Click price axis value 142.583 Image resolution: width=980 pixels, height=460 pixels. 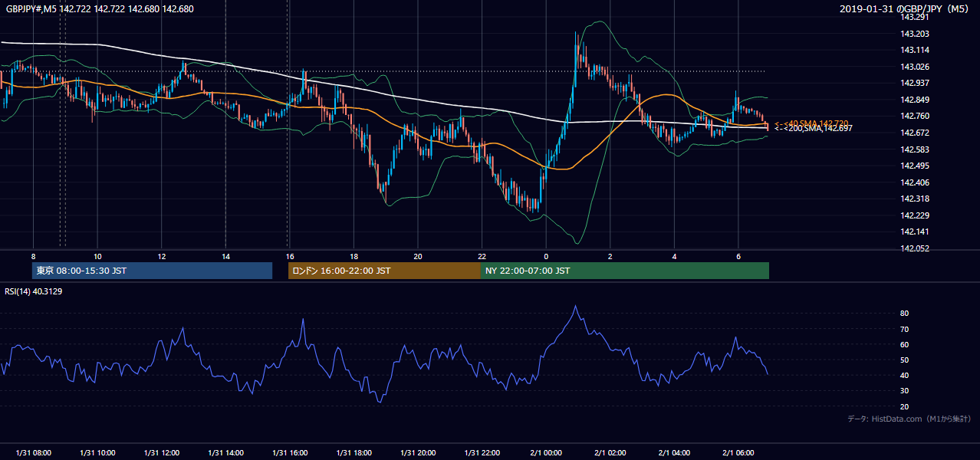click(914, 149)
